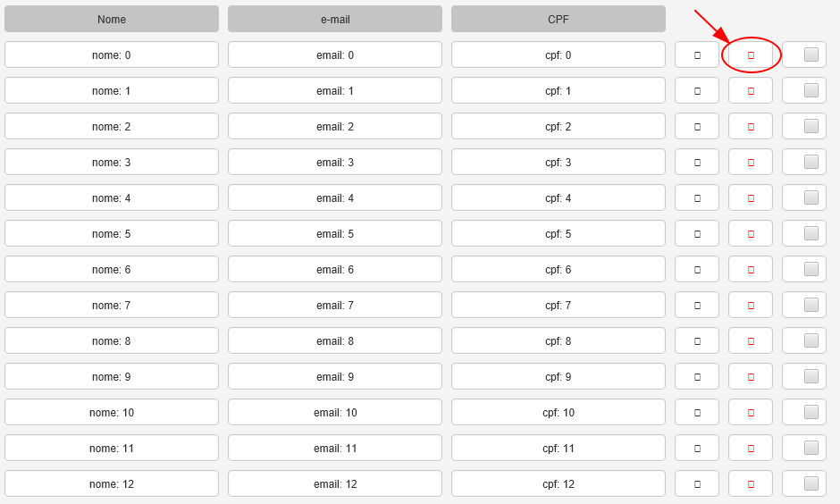840x504 pixels.
Task: Select the "email: 10" field
Action: click(335, 412)
